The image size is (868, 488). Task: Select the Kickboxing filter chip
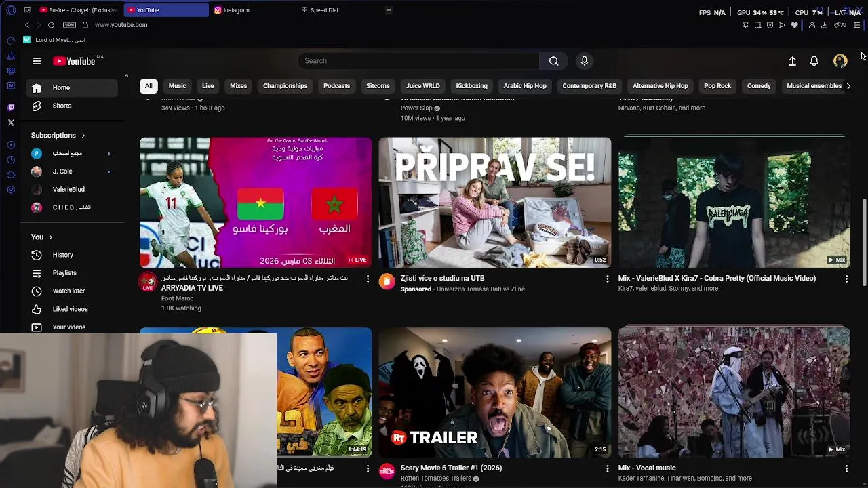(471, 86)
